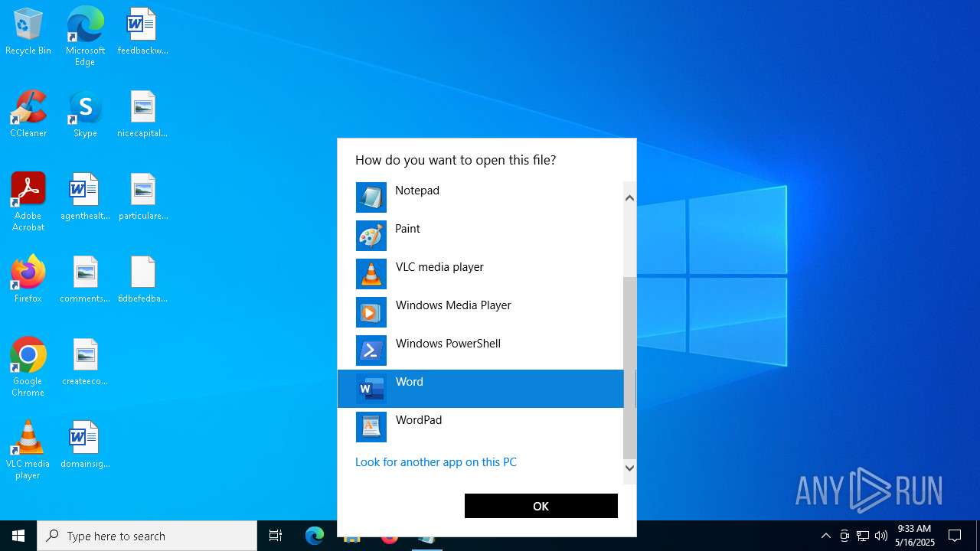Image resolution: width=980 pixels, height=551 pixels.
Task: Click the Windows Media Player label
Action: pyautogui.click(x=453, y=305)
